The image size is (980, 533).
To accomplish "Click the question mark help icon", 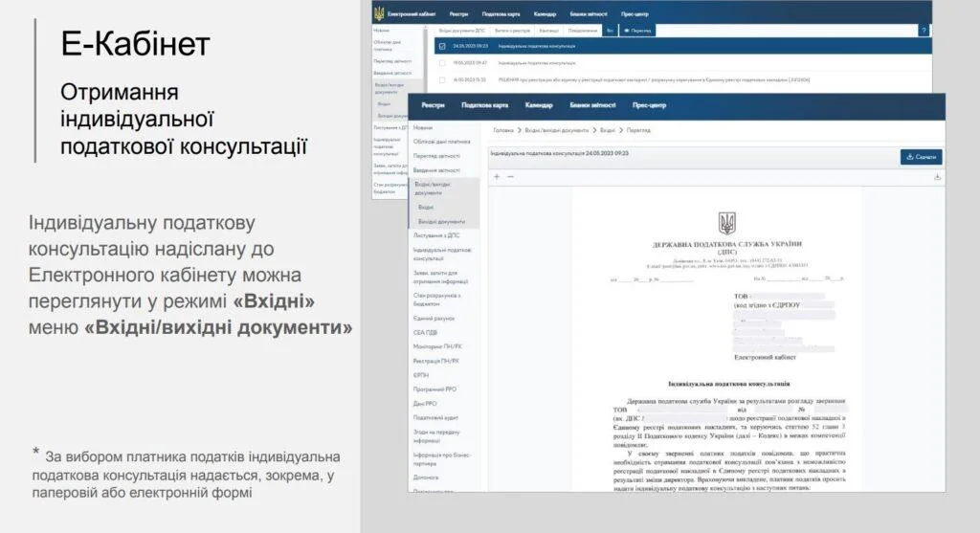I will [x=924, y=31].
